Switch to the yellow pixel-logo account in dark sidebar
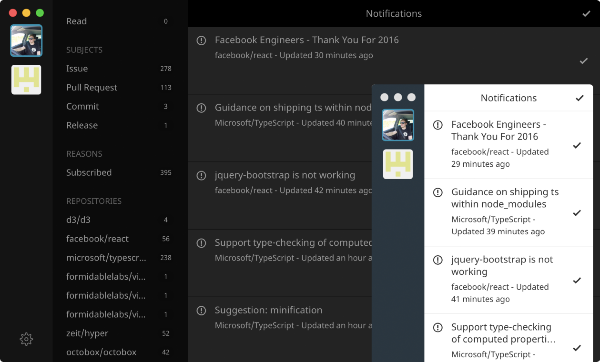 [x=26, y=80]
